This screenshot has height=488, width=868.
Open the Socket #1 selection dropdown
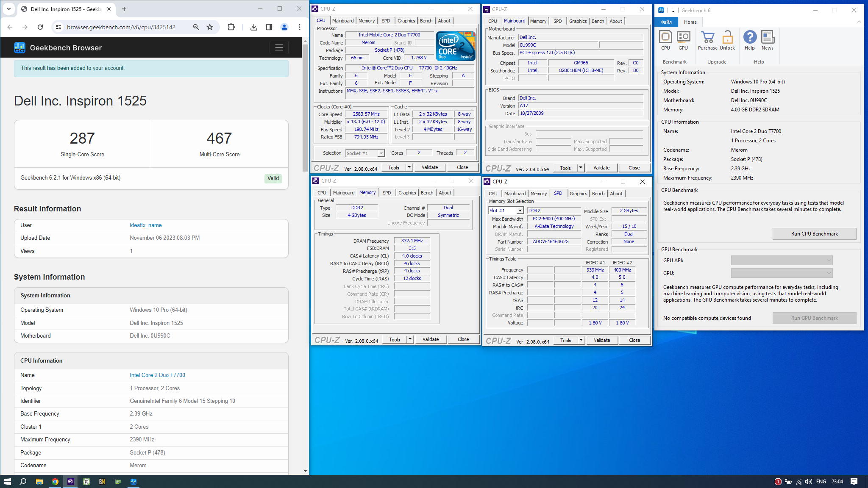pos(365,153)
